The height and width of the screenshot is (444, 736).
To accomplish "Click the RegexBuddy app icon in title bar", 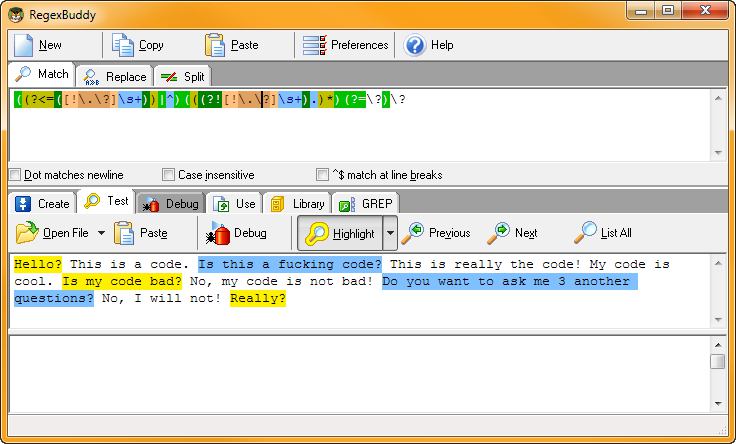I will (16, 15).
